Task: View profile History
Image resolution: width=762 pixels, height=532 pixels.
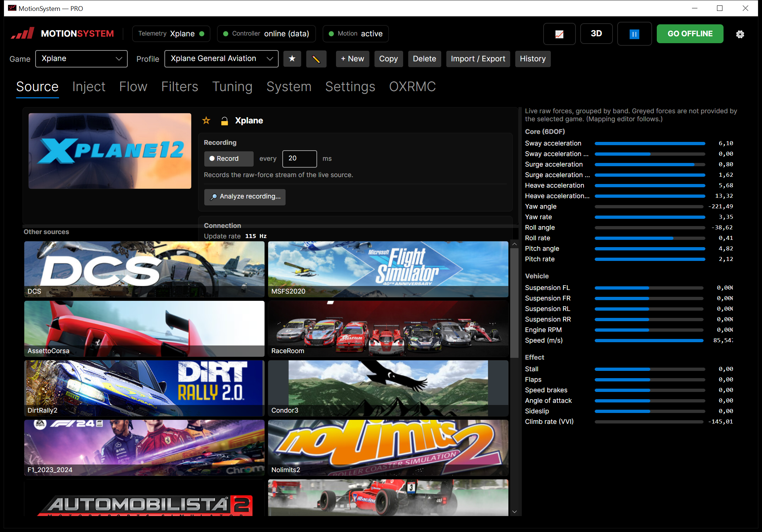Action: 533,59
